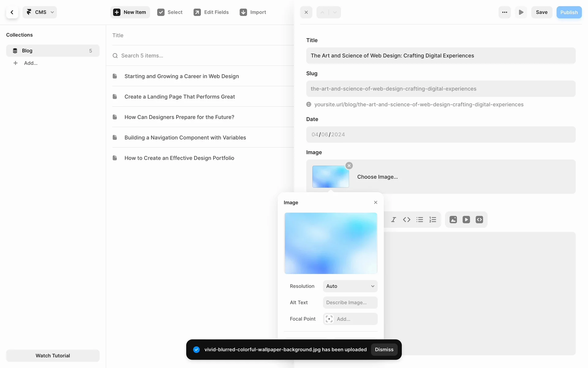The image size is (588, 368).
Task: Apply inline code formatting icon
Action: pos(407,220)
